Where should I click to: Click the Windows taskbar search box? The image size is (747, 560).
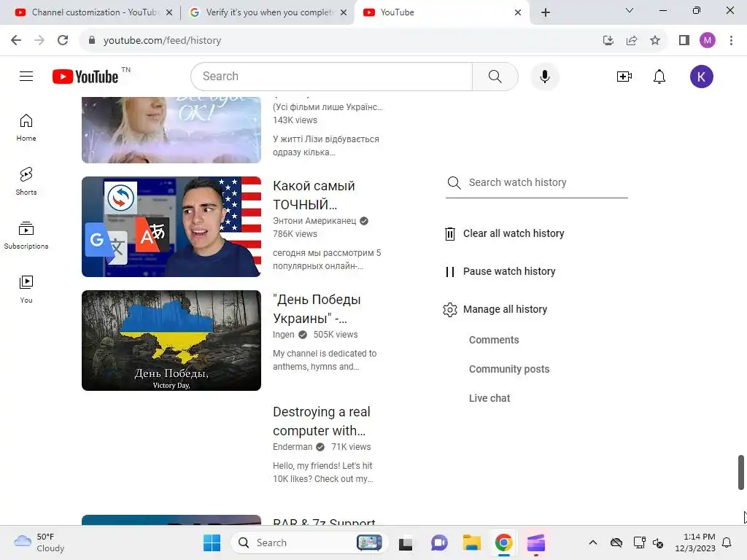(309, 542)
